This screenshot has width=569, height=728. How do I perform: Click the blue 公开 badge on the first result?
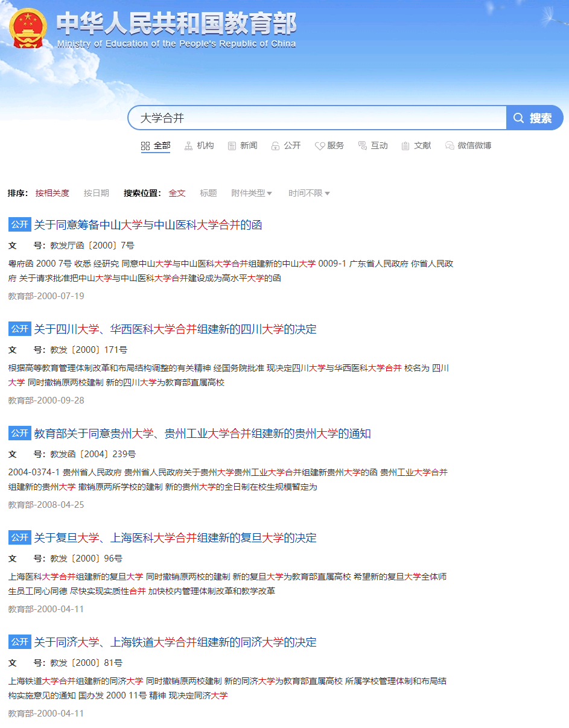coord(19,224)
